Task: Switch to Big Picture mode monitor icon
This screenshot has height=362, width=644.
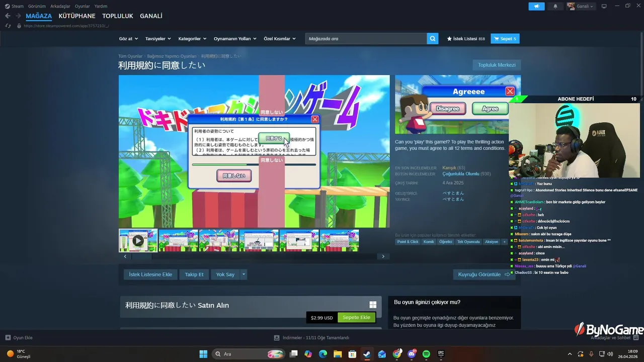Action: coord(604,6)
